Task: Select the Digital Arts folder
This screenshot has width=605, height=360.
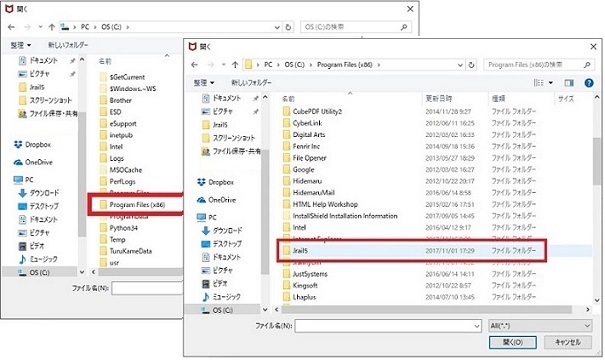Action: point(304,135)
